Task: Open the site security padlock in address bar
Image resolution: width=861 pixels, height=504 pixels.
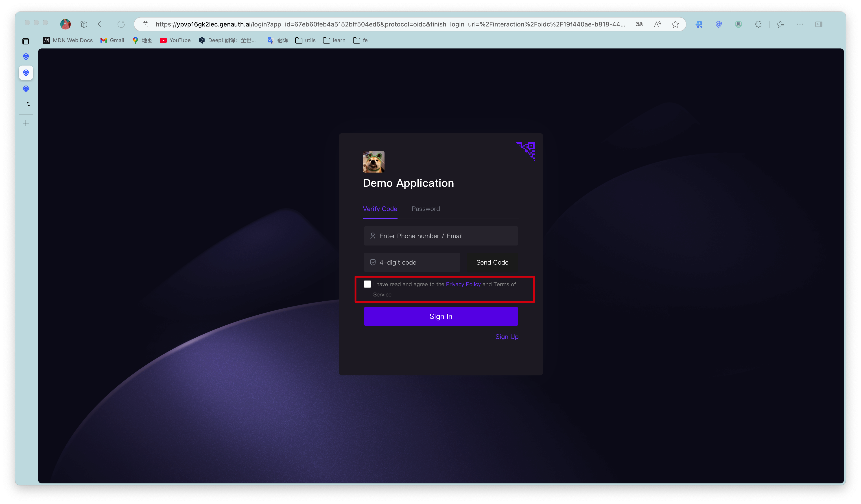Action: (145, 24)
